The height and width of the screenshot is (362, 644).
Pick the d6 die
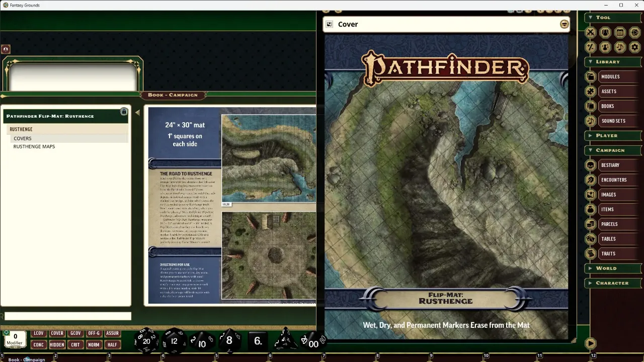pos(258,341)
